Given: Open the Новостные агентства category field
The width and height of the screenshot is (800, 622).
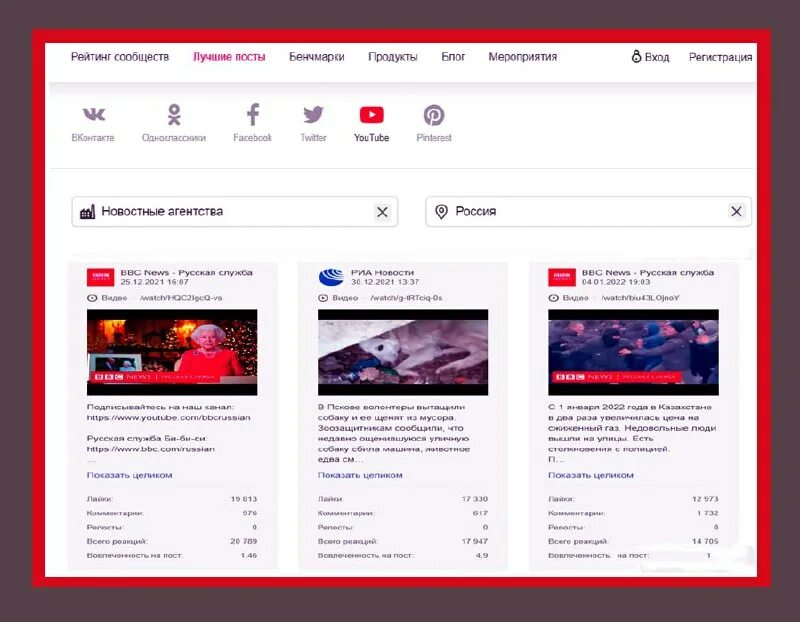Looking at the screenshot, I should click(x=235, y=212).
